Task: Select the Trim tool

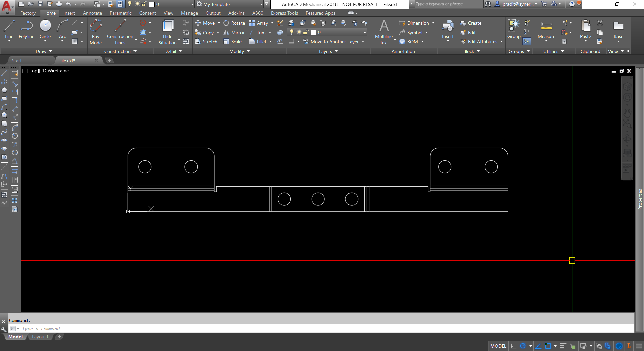Action: [x=260, y=32]
